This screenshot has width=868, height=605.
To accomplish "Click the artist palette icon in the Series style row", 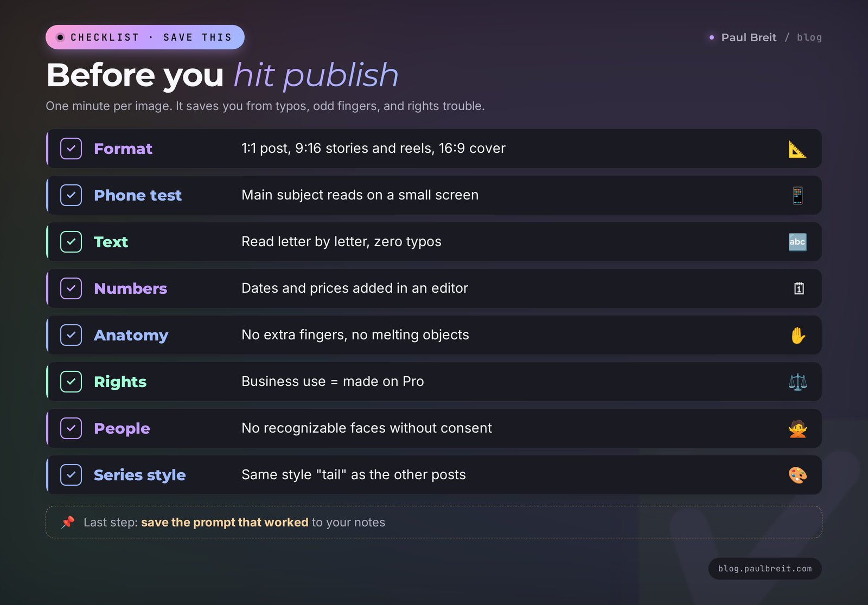I will point(797,475).
